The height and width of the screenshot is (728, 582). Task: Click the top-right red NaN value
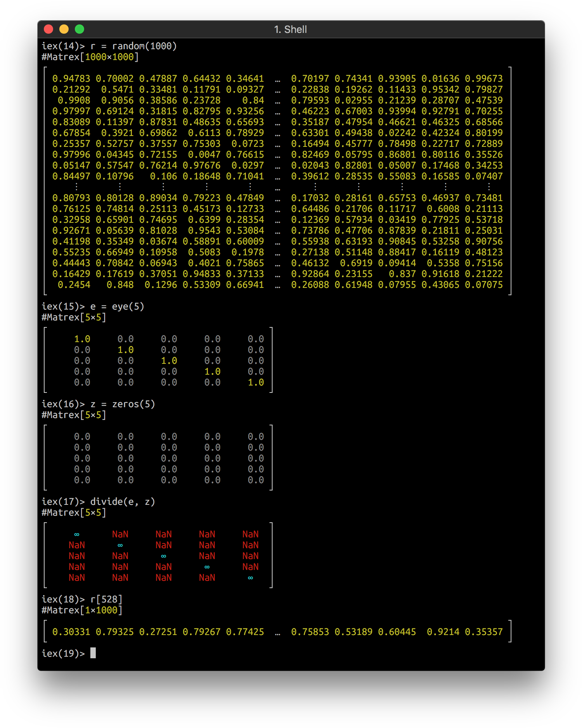tap(250, 534)
